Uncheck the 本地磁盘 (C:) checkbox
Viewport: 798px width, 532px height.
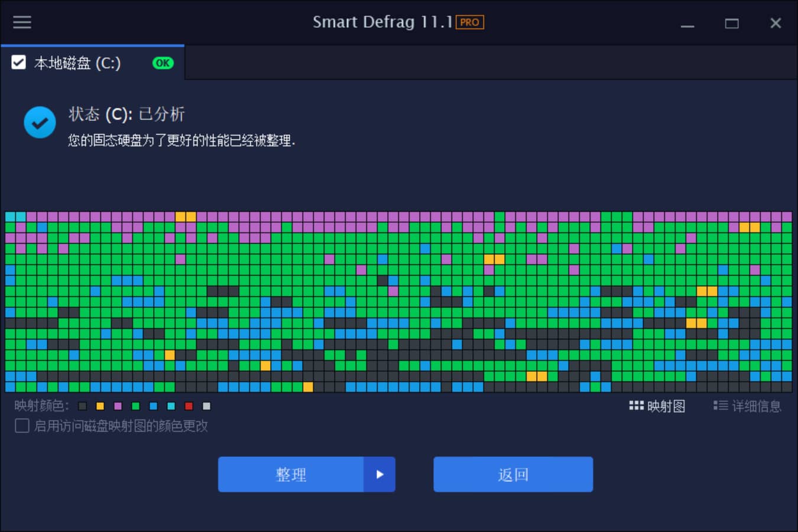19,63
